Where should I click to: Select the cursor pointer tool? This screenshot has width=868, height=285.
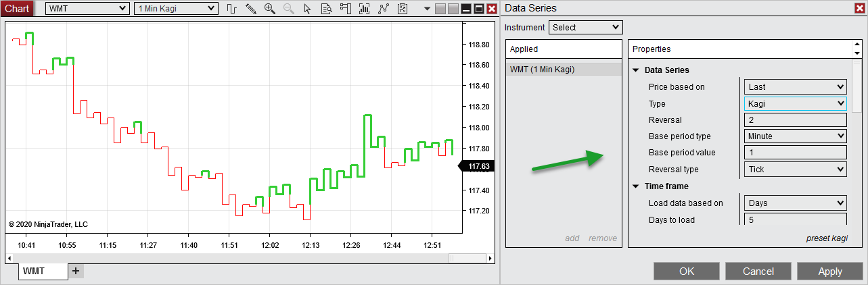(307, 9)
